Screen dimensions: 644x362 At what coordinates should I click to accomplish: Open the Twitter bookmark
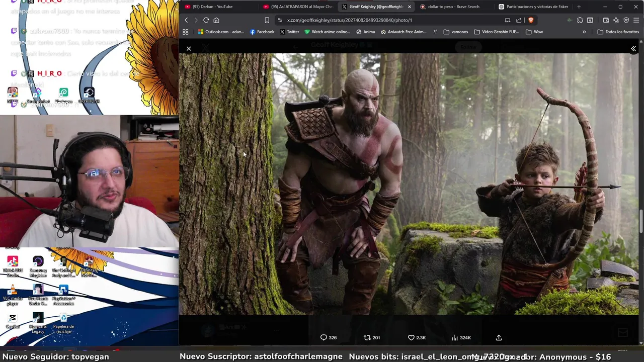pos(289,32)
